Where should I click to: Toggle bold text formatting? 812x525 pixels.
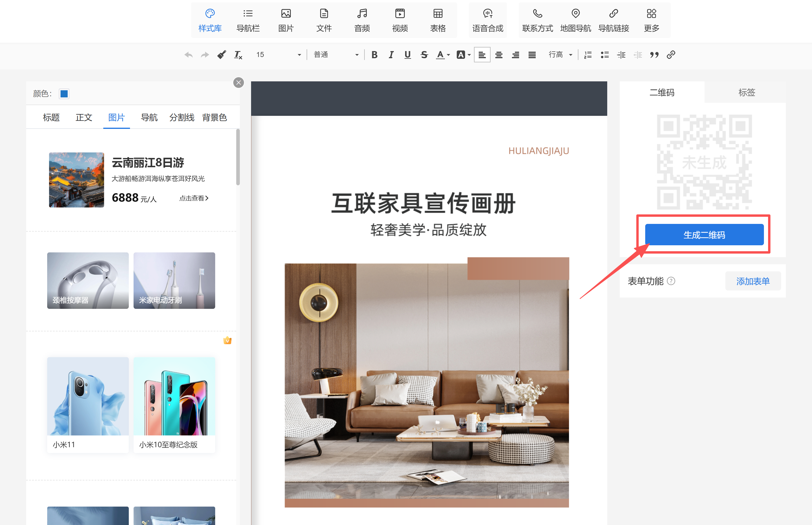coord(374,55)
